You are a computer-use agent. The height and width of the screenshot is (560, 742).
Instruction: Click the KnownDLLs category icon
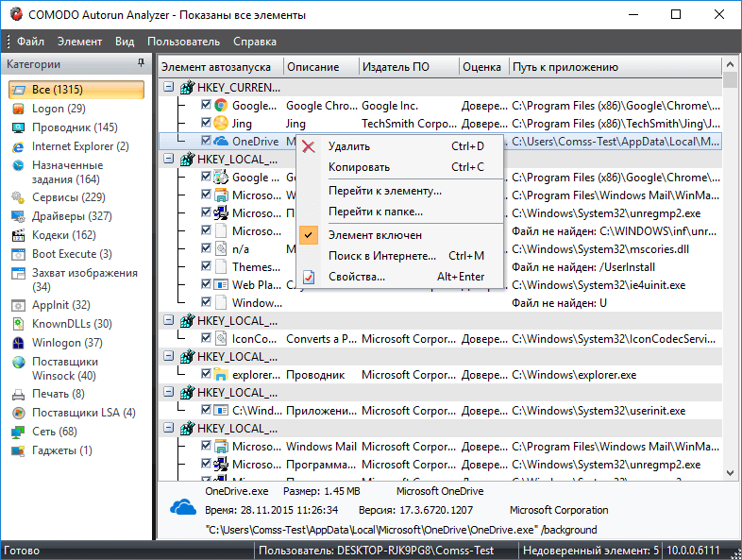click(x=19, y=324)
